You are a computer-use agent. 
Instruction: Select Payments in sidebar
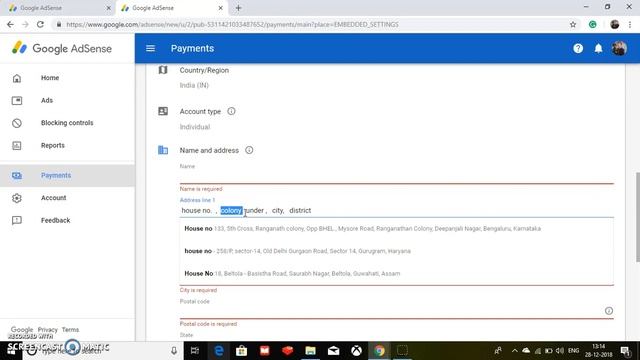(67, 176)
